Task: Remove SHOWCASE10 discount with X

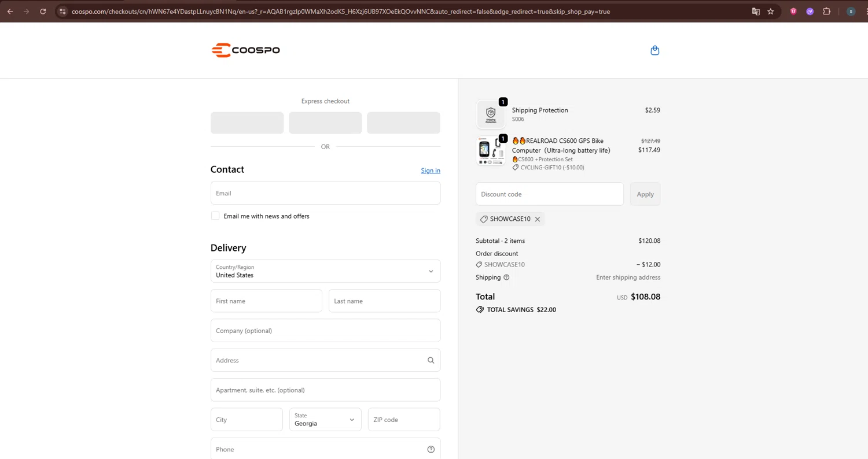Action: click(538, 219)
